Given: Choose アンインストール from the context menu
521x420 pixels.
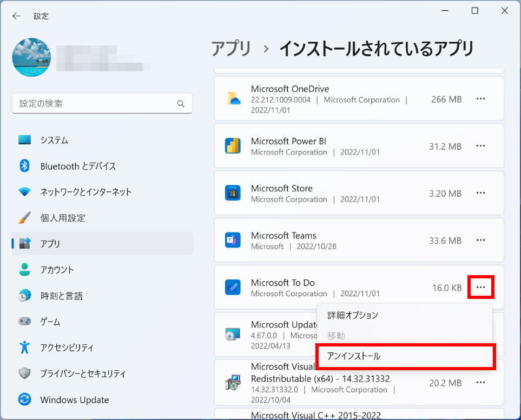Looking at the screenshot, I should [x=405, y=356].
